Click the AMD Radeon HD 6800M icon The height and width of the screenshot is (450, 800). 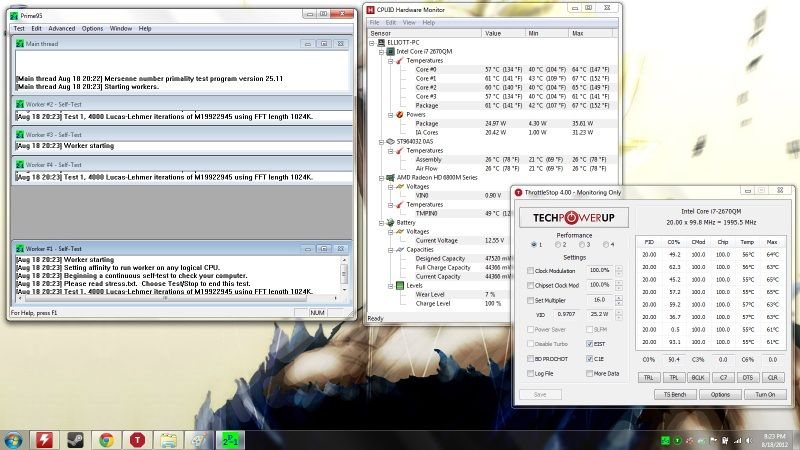pyautogui.click(x=390, y=178)
